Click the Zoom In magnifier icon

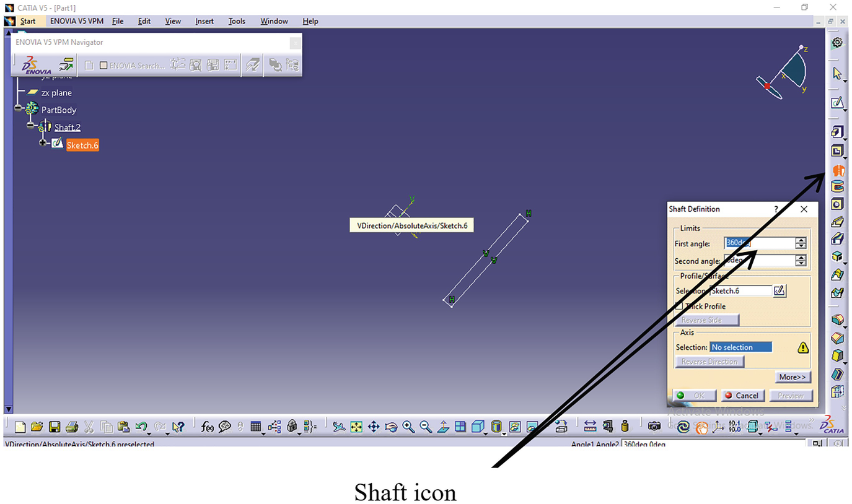[408, 427]
